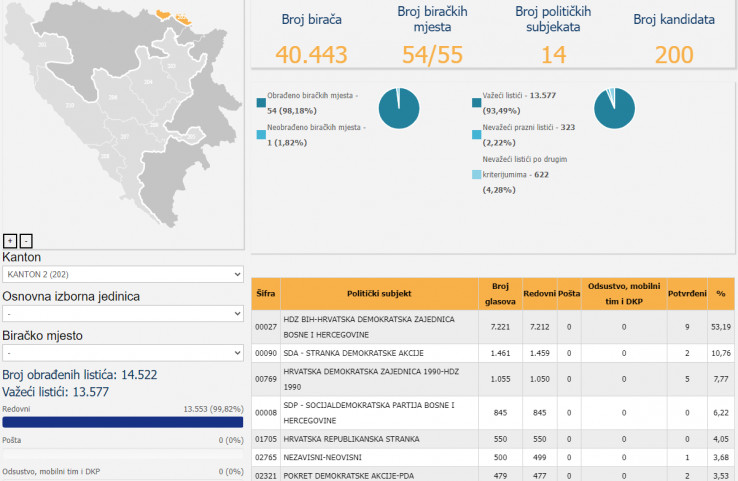The image size is (738, 481).
Task: Select SDA - Stranka Demokratske Akcije row
Action: (x=379, y=353)
